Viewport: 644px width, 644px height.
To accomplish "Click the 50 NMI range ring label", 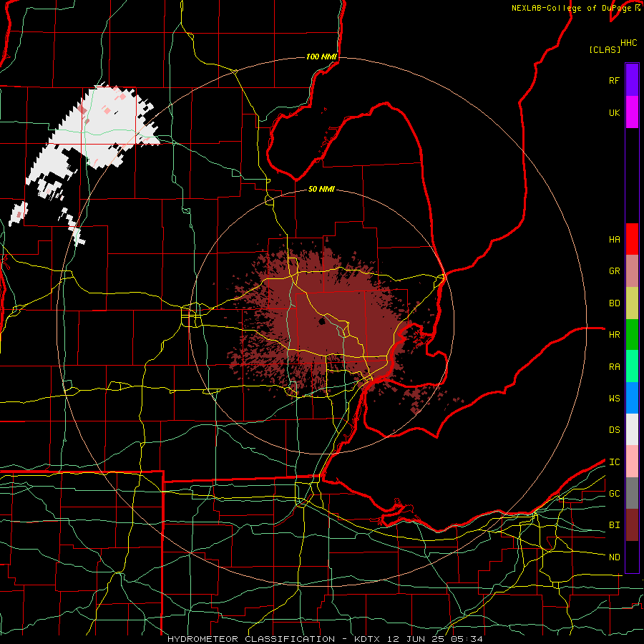I will (321, 189).
